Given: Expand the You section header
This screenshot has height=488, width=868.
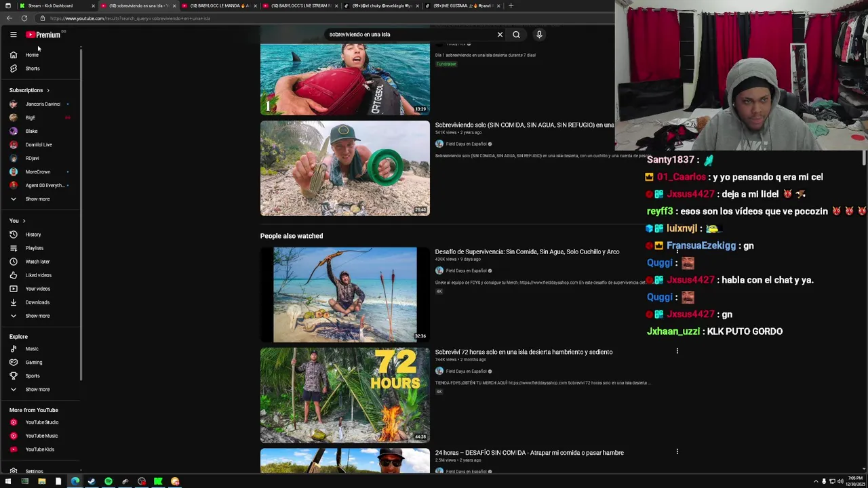Looking at the screenshot, I should pos(18,221).
